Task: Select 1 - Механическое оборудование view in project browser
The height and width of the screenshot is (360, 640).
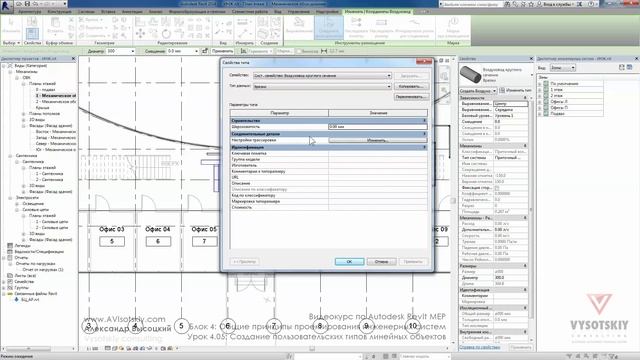Action: pos(56,96)
